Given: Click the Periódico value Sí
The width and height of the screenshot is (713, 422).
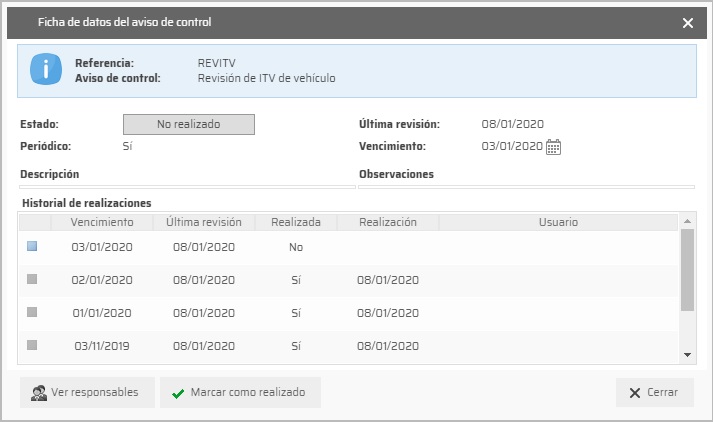Looking at the screenshot, I should click(x=127, y=146).
